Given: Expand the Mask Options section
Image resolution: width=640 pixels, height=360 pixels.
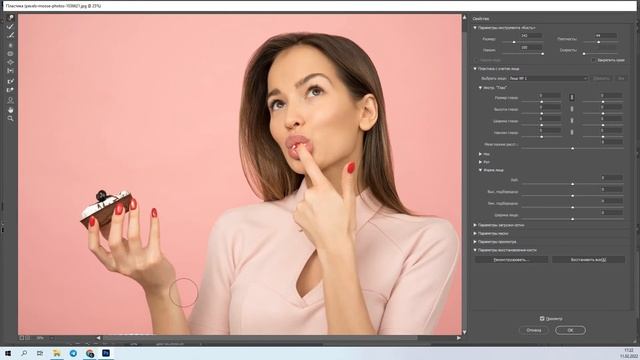Looking at the screenshot, I should click(475, 233).
